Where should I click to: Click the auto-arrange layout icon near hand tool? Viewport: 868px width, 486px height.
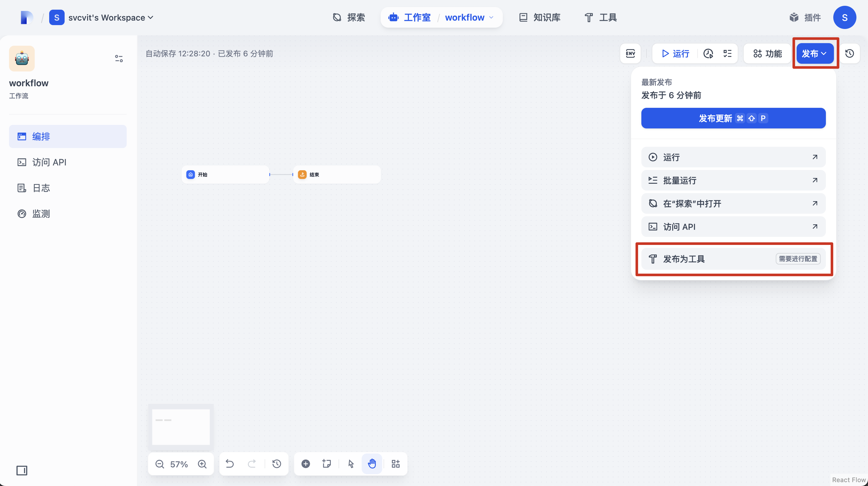pos(396,464)
